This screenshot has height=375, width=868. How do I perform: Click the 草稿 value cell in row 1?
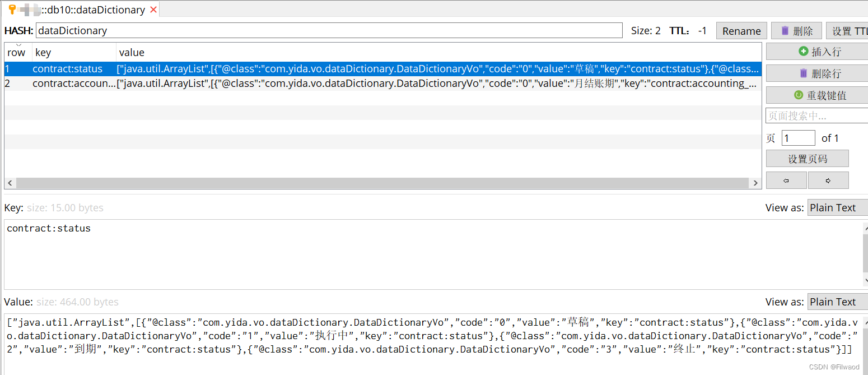439,69
